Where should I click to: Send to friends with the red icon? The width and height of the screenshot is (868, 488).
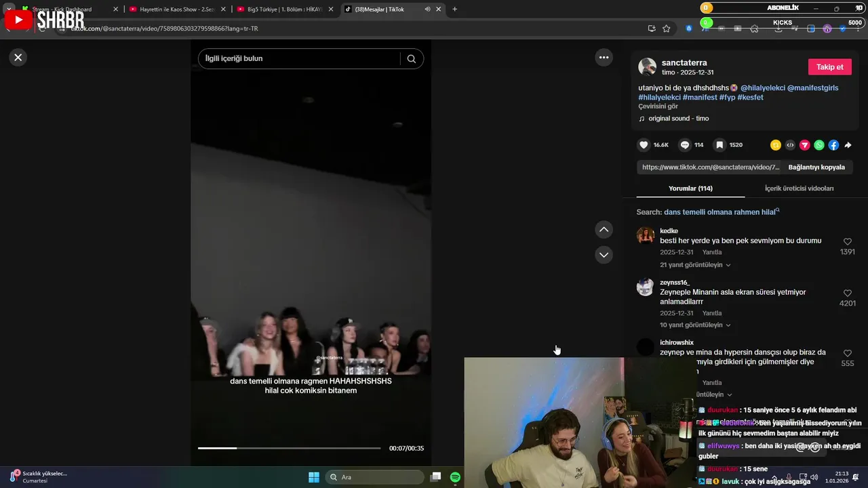pyautogui.click(x=804, y=145)
